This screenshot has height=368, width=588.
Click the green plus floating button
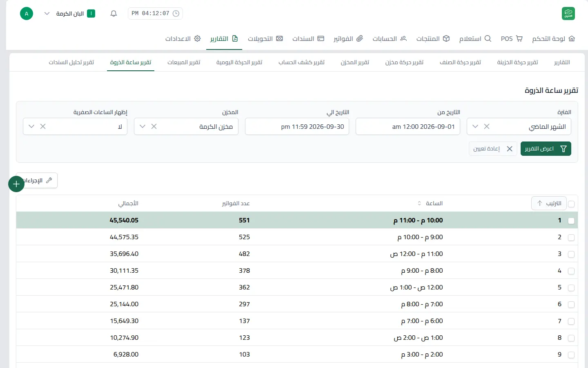16,184
